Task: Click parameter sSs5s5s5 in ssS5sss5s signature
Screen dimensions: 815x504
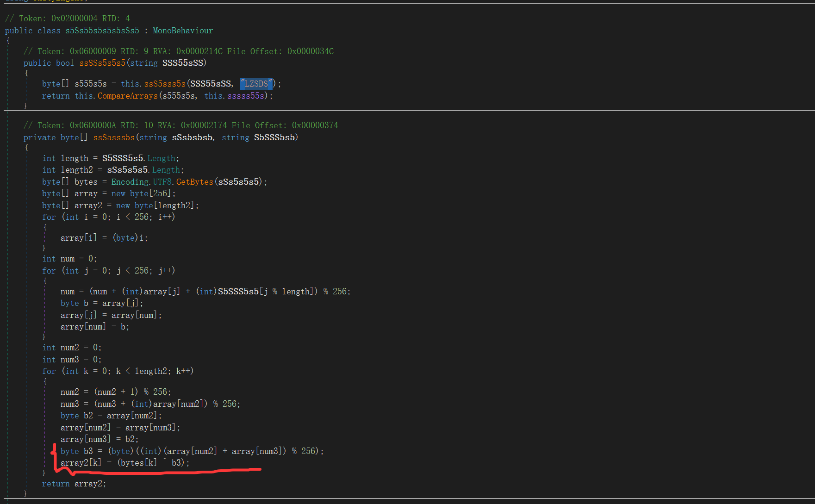Action: pos(193,137)
